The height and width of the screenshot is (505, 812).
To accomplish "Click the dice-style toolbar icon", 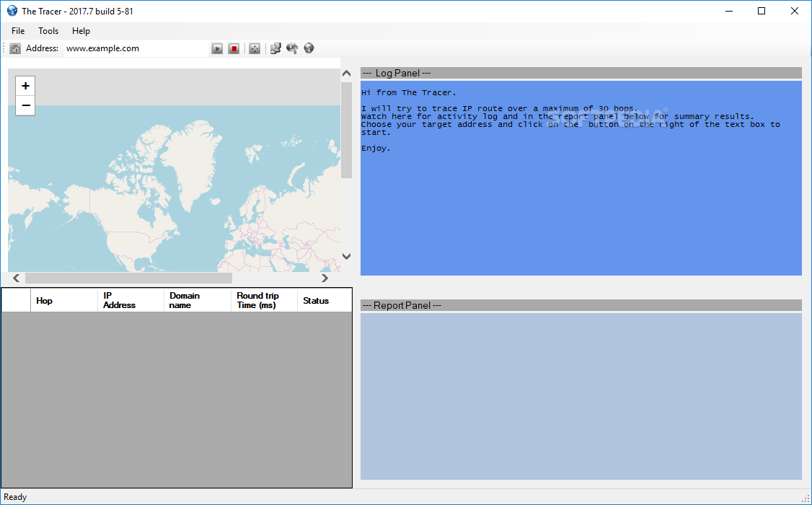I will pyautogui.click(x=255, y=48).
